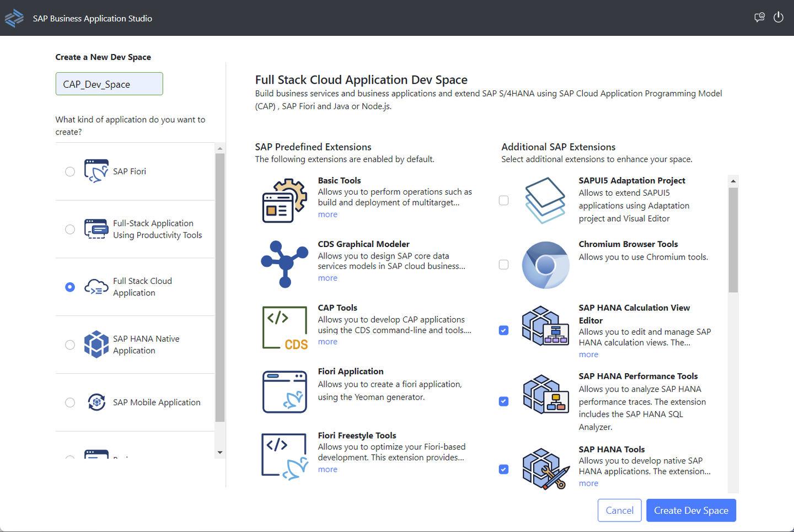Click the SAP Mobile Application icon

96,402
